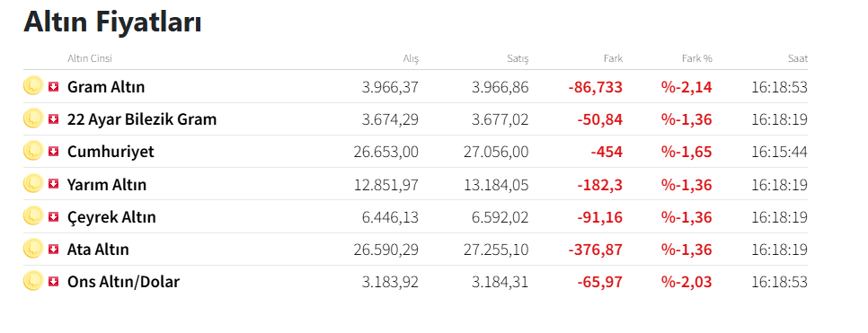
Task: Click the red down arrow for Ata Altın
Action: (x=53, y=249)
